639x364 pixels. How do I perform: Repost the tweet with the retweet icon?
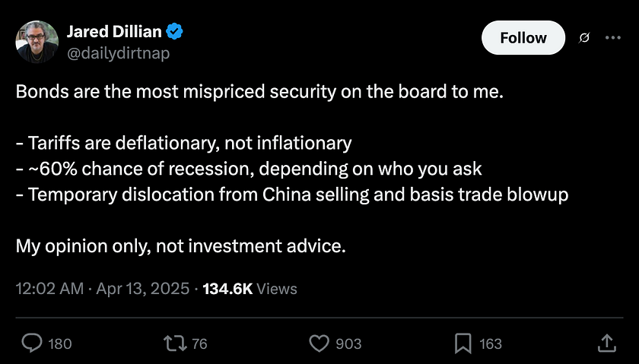(x=175, y=343)
